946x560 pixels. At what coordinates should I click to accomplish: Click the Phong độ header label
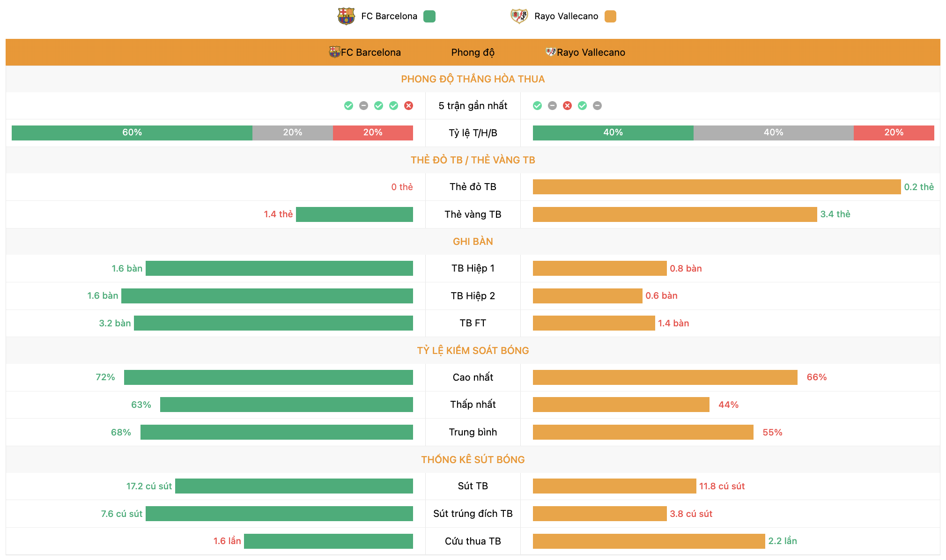pyautogui.click(x=473, y=52)
